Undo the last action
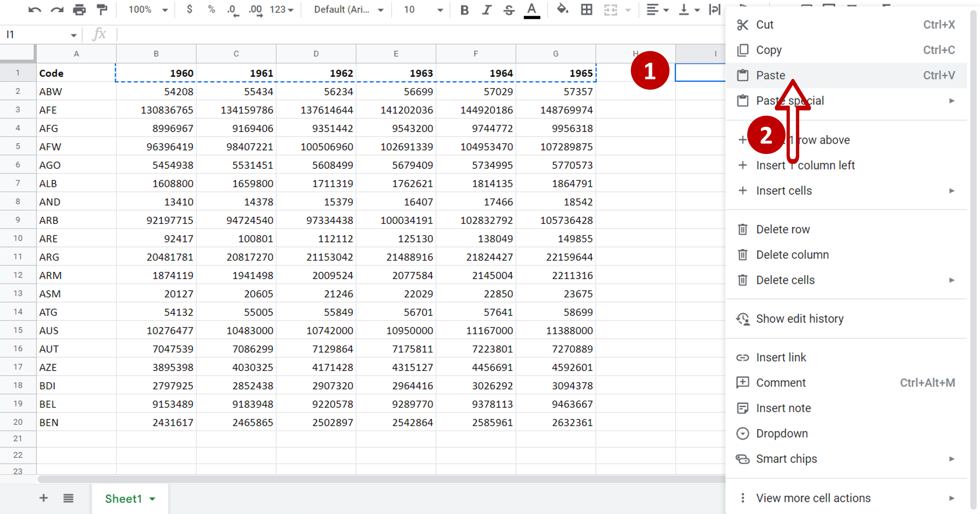 pyautogui.click(x=34, y=10)
